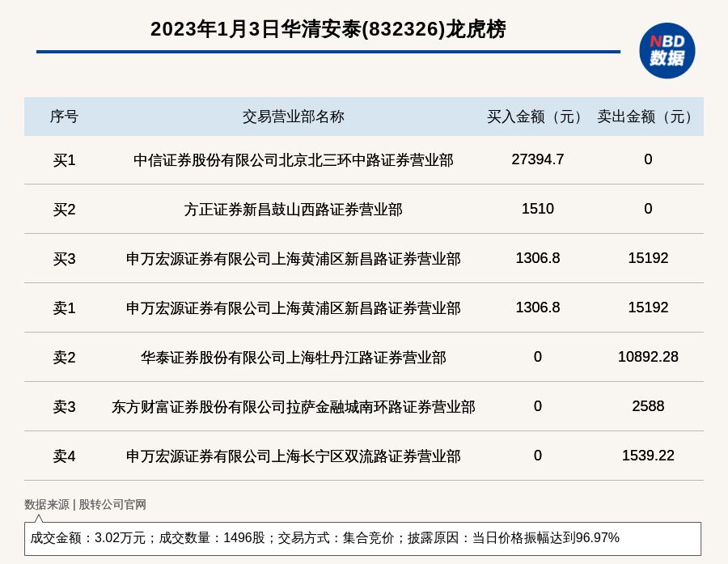Click 1306.8 in the 卖1 row

(538, 307)
